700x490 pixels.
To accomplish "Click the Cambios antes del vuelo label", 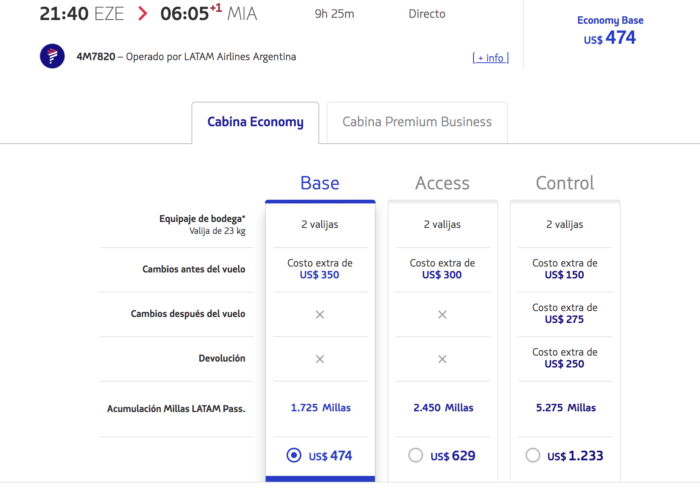I will 194,269.
